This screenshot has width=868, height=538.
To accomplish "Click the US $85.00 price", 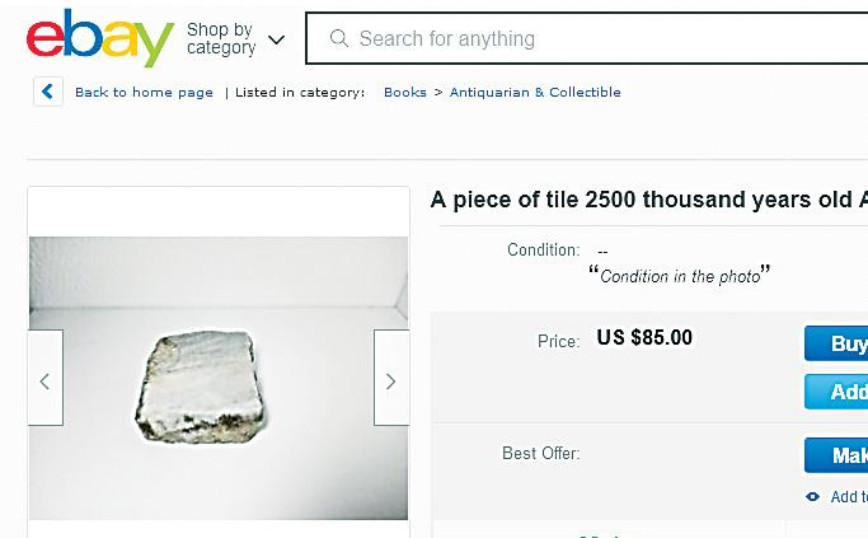I will 644,338.
